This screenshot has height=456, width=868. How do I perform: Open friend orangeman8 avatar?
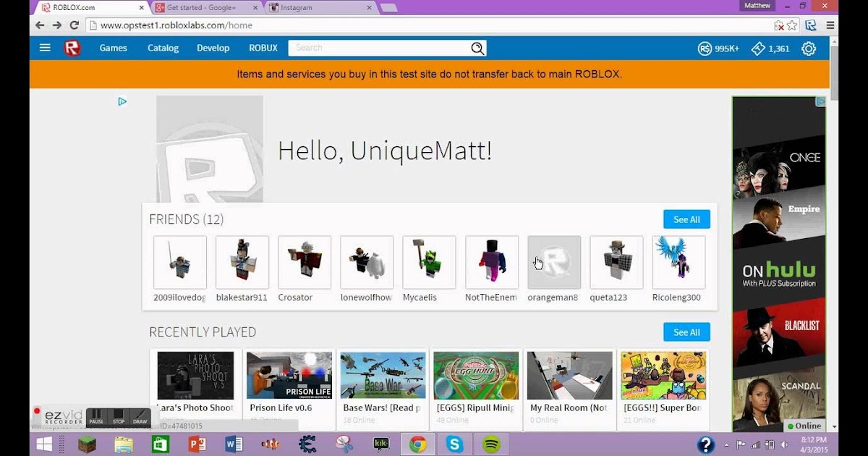pos(554,262)
